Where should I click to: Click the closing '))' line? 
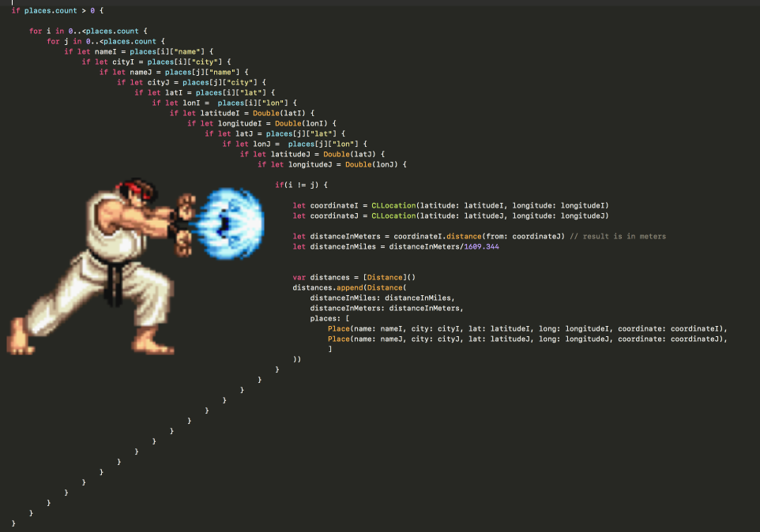tap(296, 359)
